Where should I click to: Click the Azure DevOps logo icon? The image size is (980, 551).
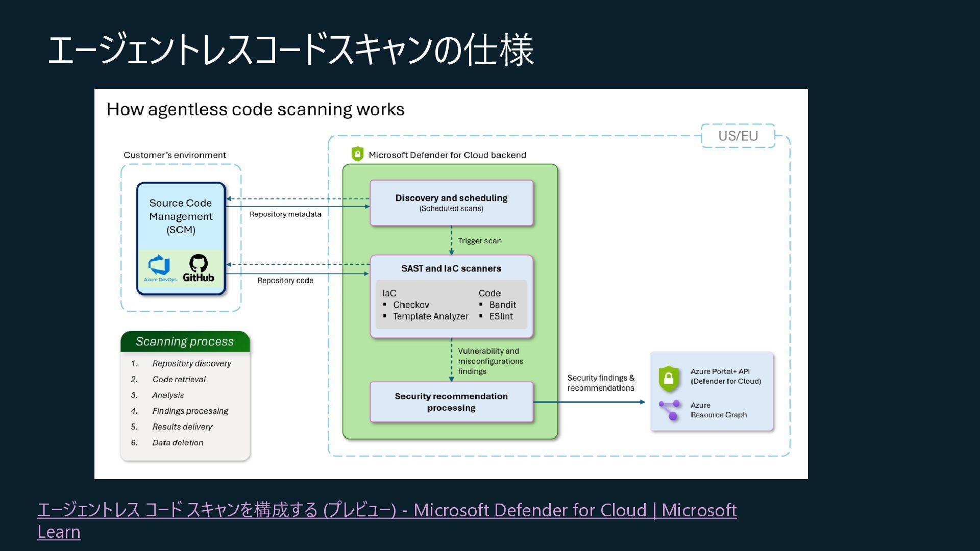pyautogui.click(x=159, y=265)
